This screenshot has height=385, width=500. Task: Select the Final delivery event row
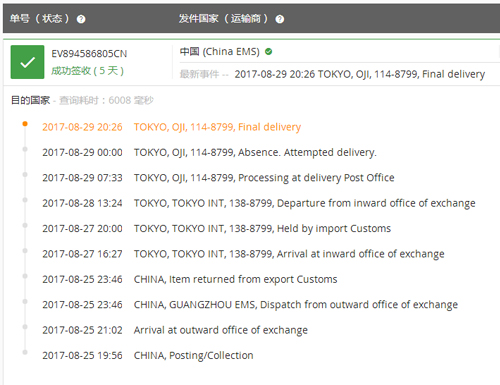[x=172, y=127]
